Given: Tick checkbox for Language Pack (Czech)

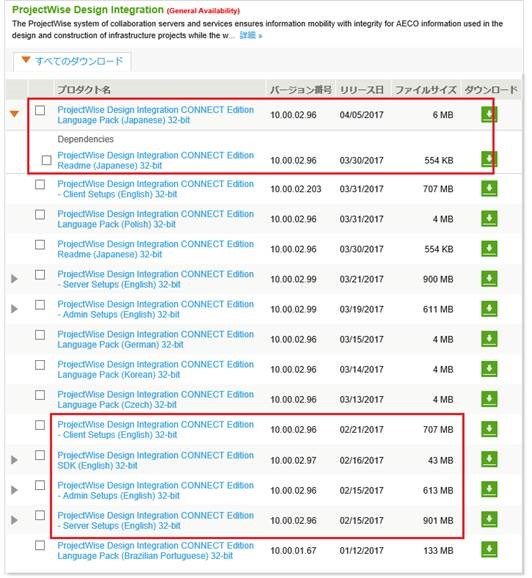Looking at the screenshot, I should pos(40,395).
